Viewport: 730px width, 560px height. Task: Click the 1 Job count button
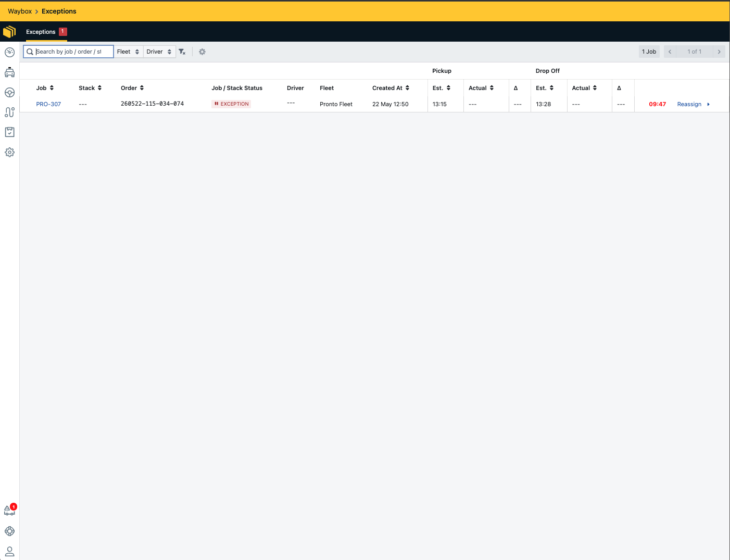click(x=649, y=52)
